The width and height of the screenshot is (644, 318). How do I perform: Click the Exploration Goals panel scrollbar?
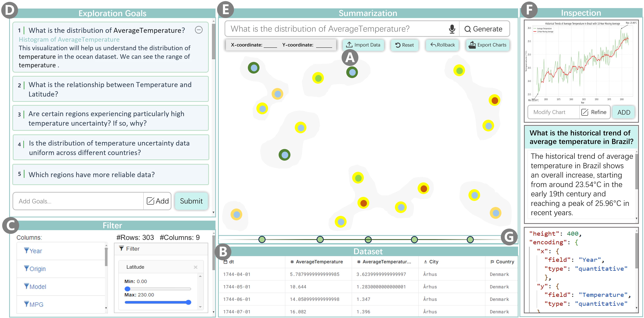[x=213, y=41]
